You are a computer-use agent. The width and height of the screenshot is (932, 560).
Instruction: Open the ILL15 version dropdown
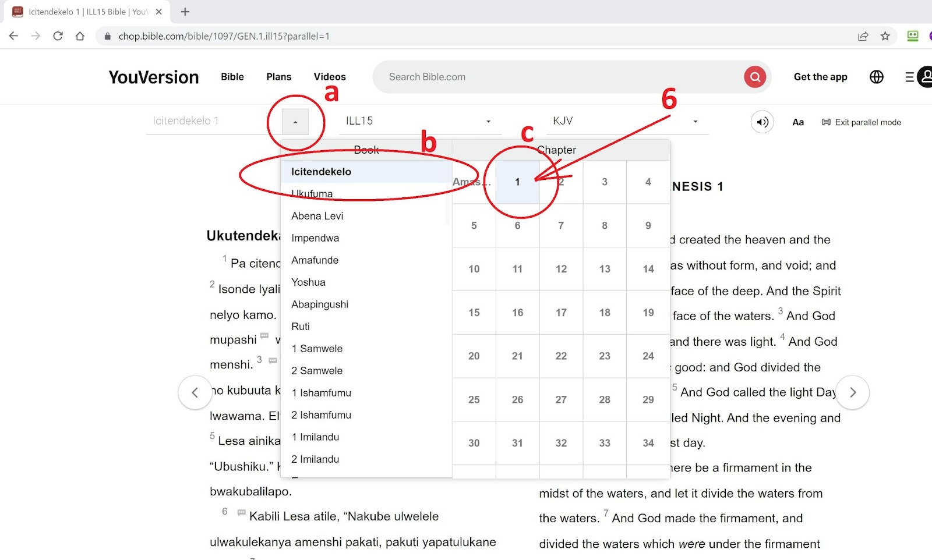pos(420,121)
